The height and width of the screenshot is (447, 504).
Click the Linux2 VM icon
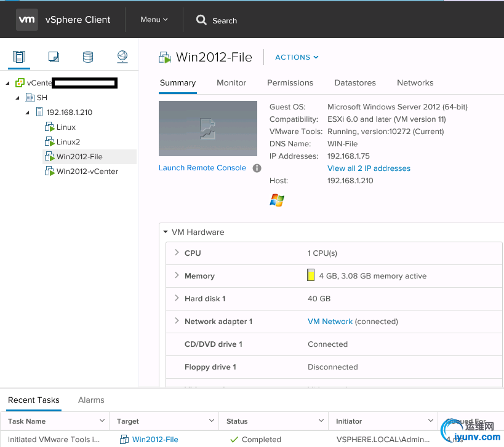coord(49,141)
